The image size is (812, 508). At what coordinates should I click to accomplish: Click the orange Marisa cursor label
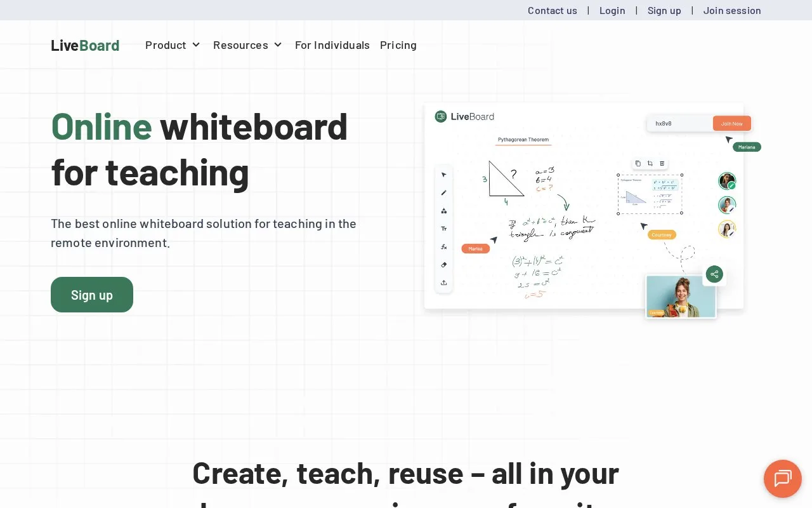476,249
